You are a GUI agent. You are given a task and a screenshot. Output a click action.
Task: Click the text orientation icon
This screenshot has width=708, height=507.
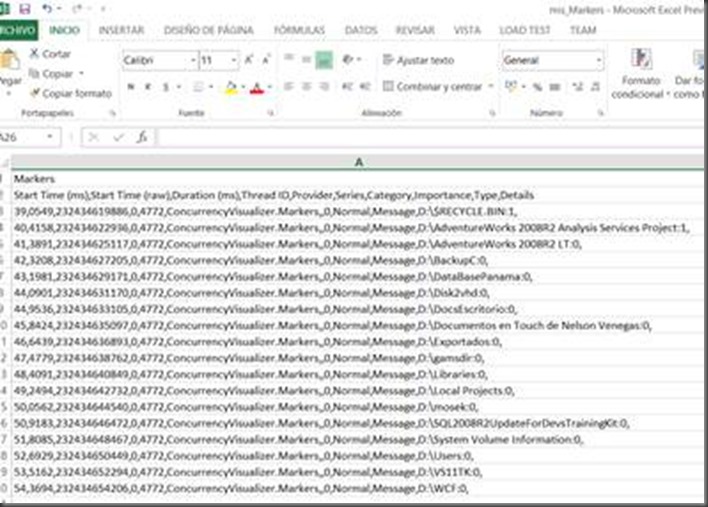pyautogui.click(x=348, y=59)
